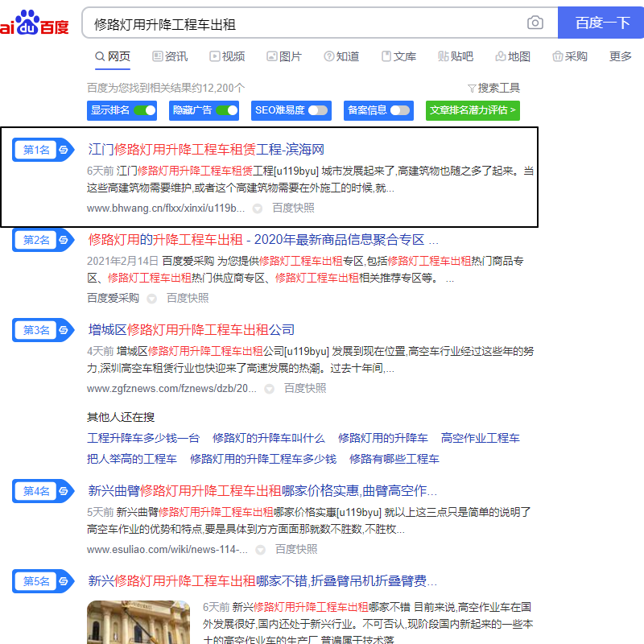The height and width of the screenshot is (644, 644).
Task: Click the 第3名 rank badge
Action: (x=43, y=330)
